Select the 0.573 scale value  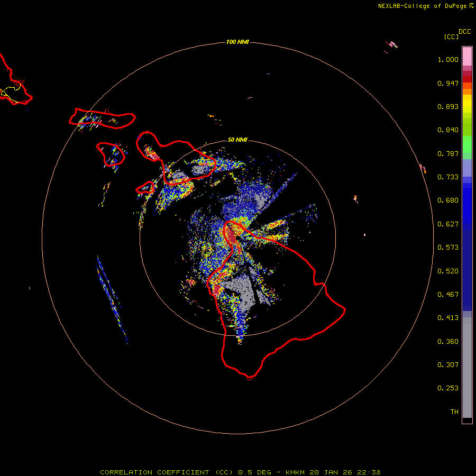(448, 248)
